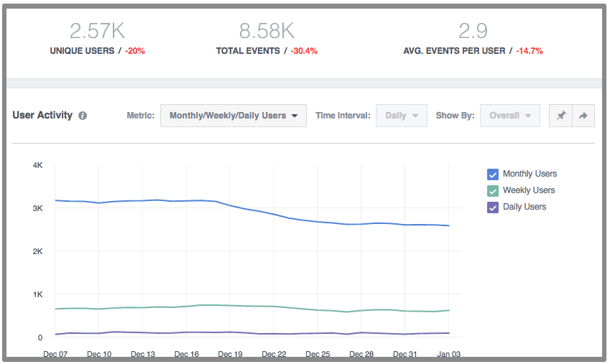Disable the Daily Users checkbox
This screenshot has width=610, height=364.
[x=493, y=207]
